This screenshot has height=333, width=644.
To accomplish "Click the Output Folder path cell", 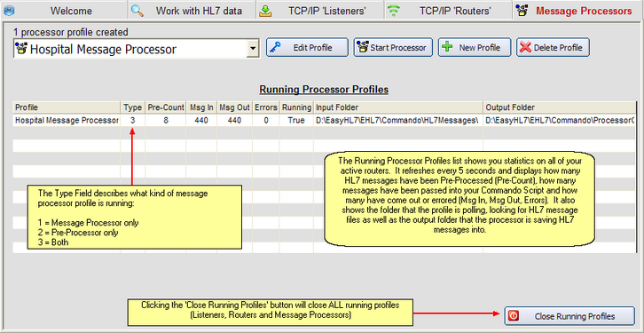I will (560, 121).
